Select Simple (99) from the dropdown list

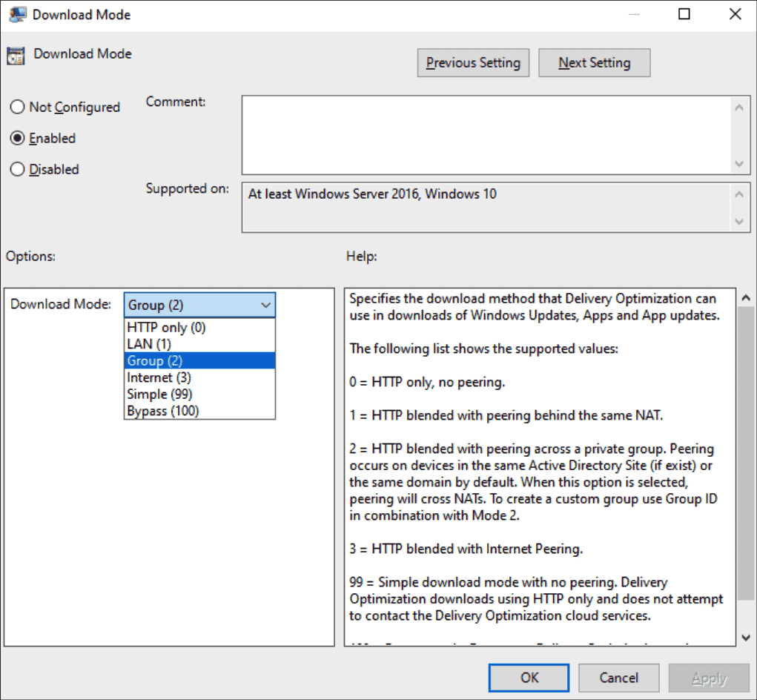158,394
